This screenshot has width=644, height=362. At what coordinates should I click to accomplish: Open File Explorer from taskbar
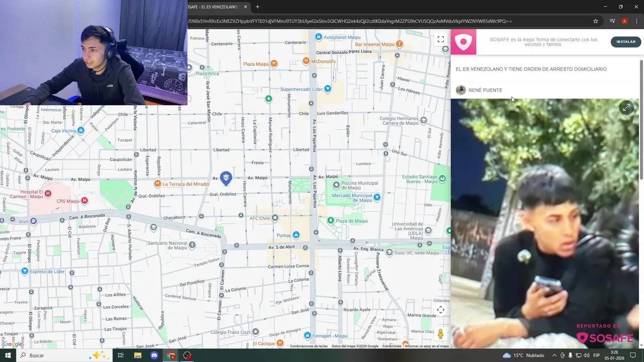pos(137,355)
